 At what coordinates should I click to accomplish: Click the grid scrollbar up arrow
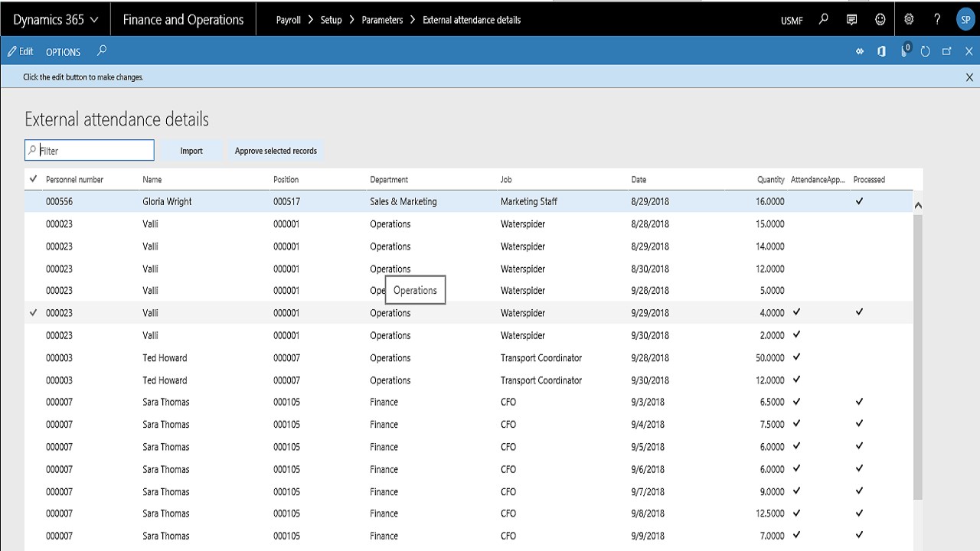click(x=918, y=205)
